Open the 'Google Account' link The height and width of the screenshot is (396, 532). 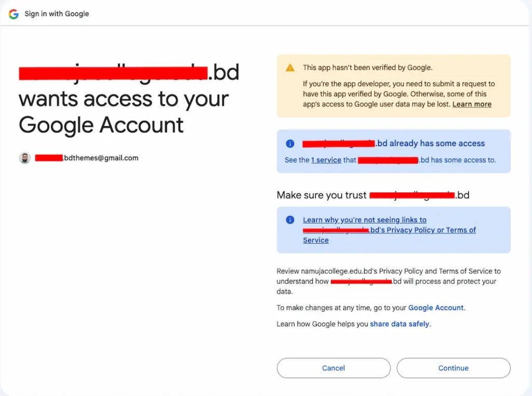coord(436,308)
